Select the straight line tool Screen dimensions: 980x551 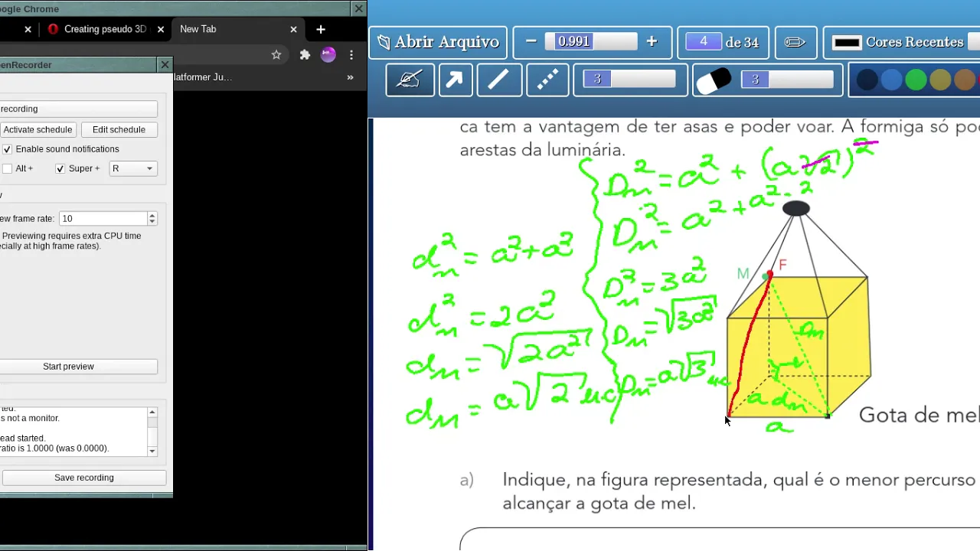tap(499, 80)
